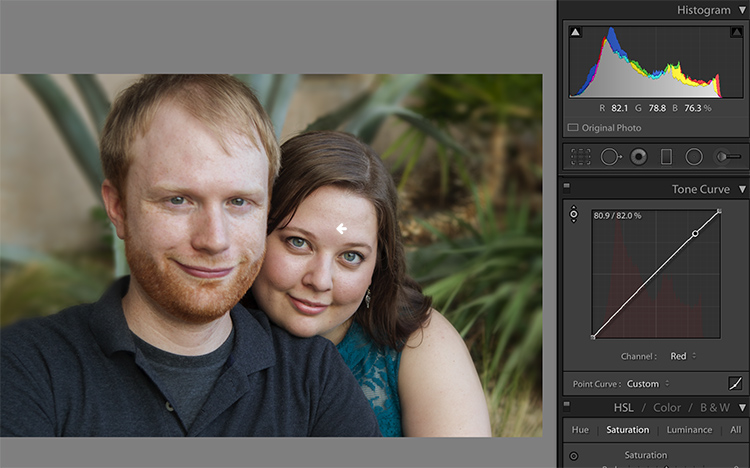Toggle the highlight clipping indicator

(x=736, y=32)
